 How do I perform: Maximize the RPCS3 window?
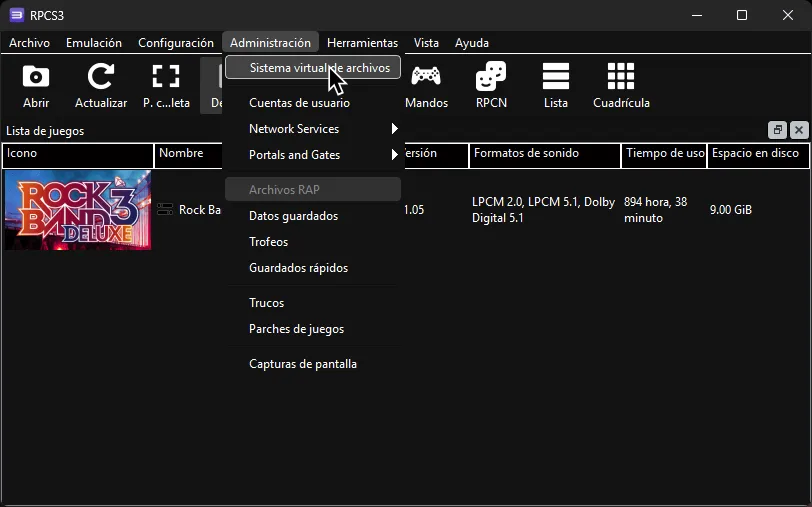pos(742,15)
